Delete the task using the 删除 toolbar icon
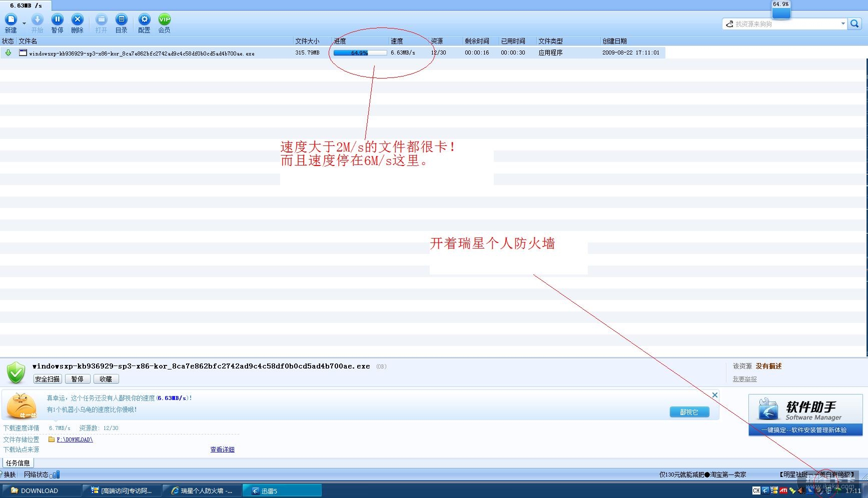 click(78, 20)
